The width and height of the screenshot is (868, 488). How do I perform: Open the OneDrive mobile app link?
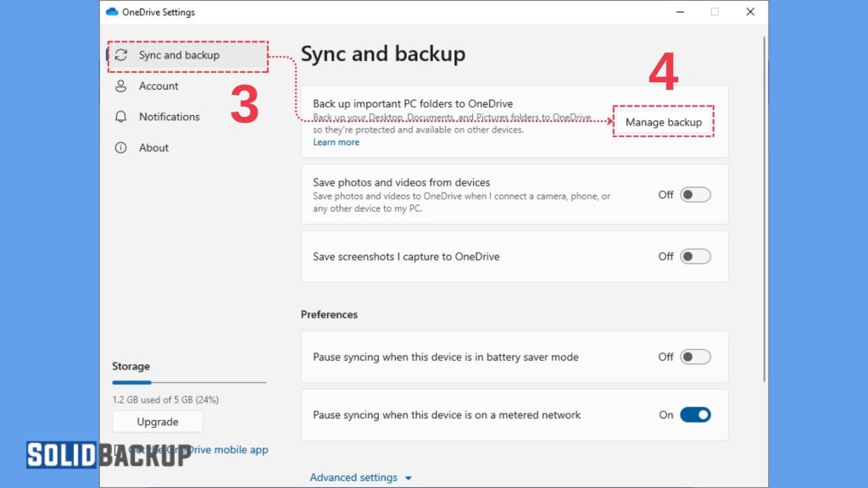(198, 450)
